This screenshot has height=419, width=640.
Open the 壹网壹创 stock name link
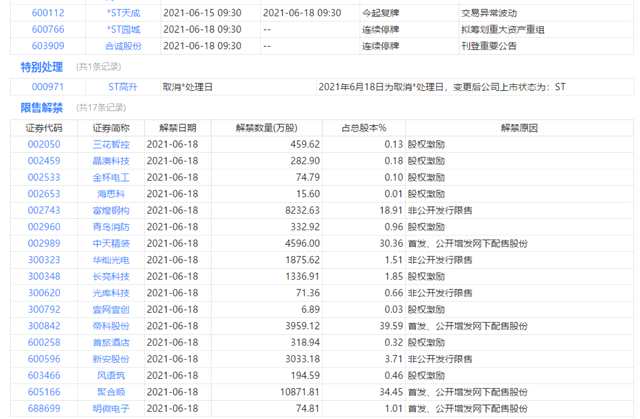coord(111,309)
